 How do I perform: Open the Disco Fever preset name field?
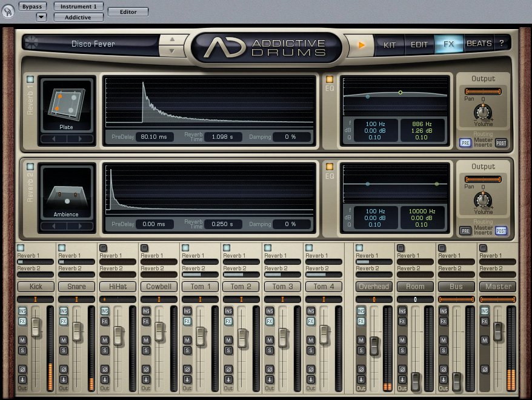(x=92, y=44)
